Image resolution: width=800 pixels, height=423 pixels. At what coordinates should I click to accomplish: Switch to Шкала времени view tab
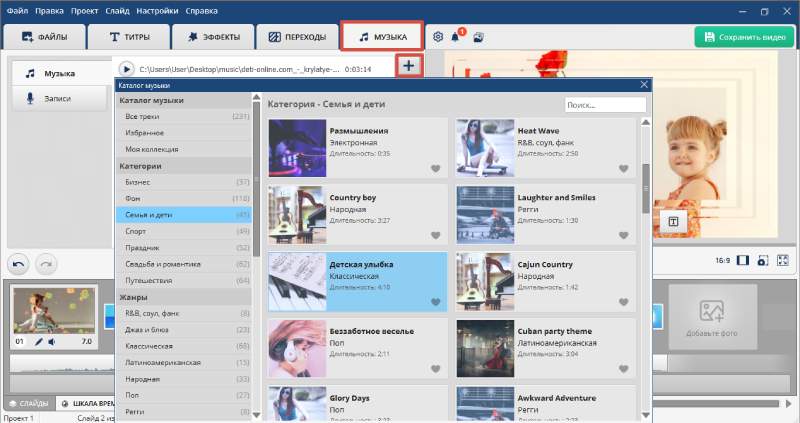pos(86,403)
